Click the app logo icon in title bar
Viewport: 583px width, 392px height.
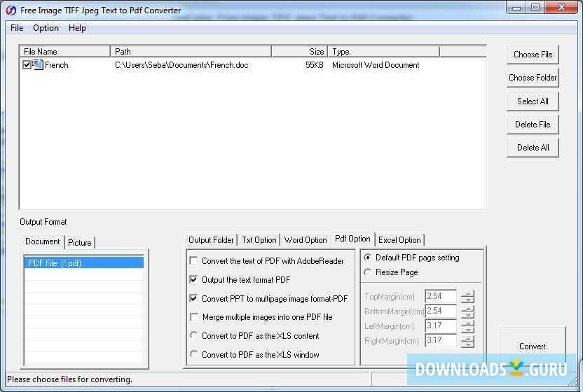11,10
